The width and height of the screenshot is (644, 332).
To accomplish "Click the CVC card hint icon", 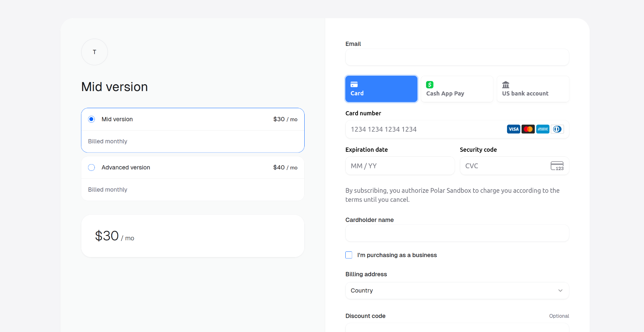I will coord(557,166).
